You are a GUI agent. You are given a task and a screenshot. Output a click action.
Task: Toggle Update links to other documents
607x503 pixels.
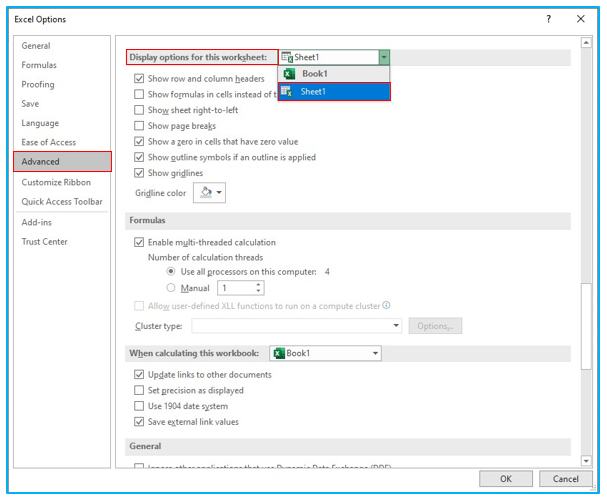point(139,374)
